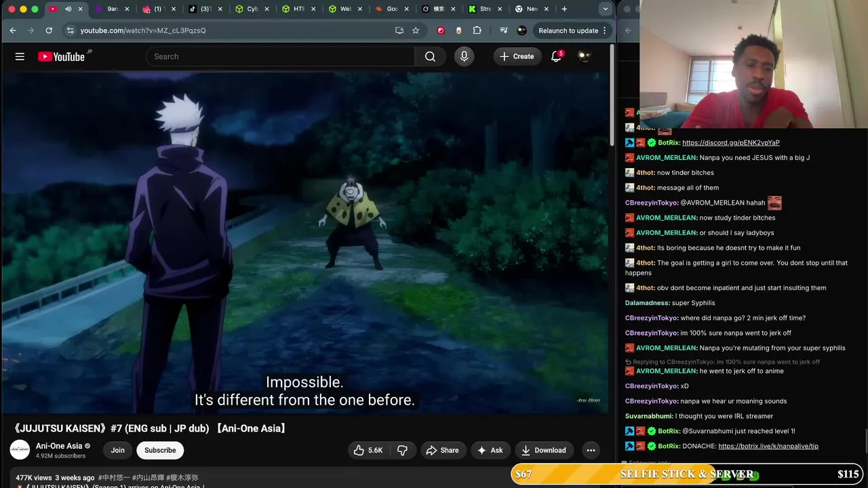Viewport: 868px width, 488px height.
Task: Subscribe to Ani-One Asia
Action: (x=160, y=450)
